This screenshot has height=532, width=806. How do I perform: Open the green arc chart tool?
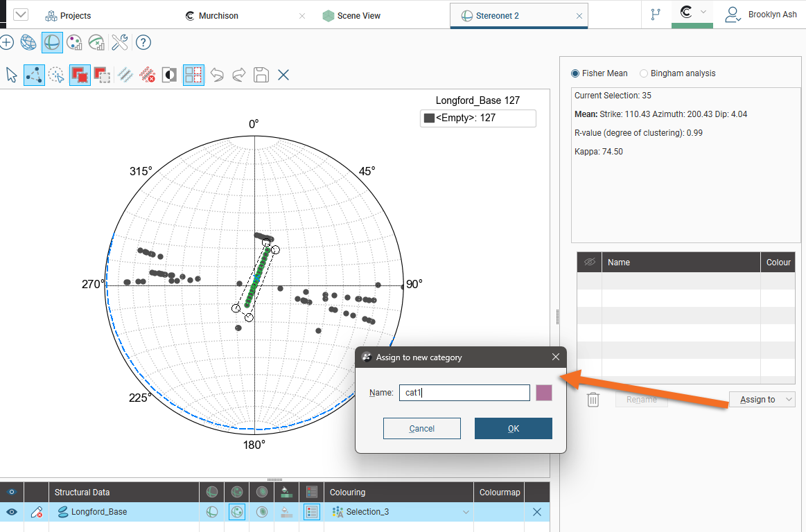tap(96, 43)
